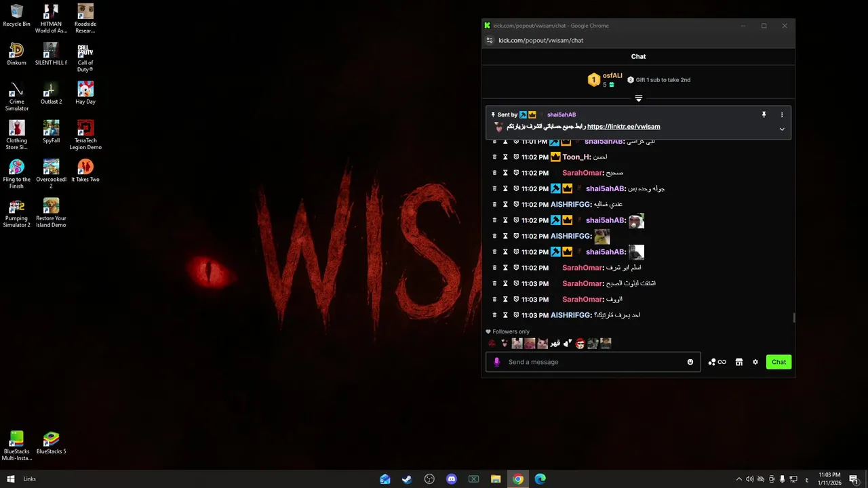
Task: Click Followers only label
Action: [511, 332]
